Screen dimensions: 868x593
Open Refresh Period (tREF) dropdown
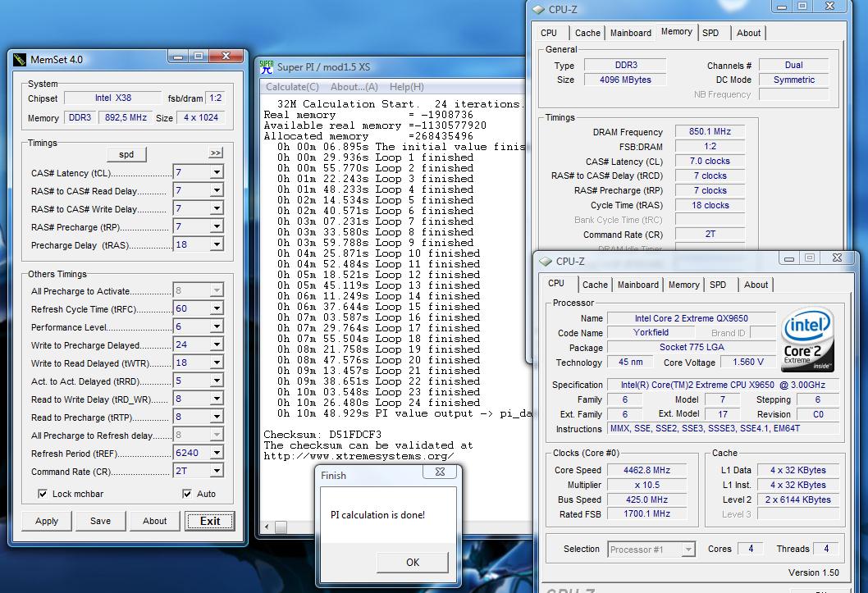(217, 453)
